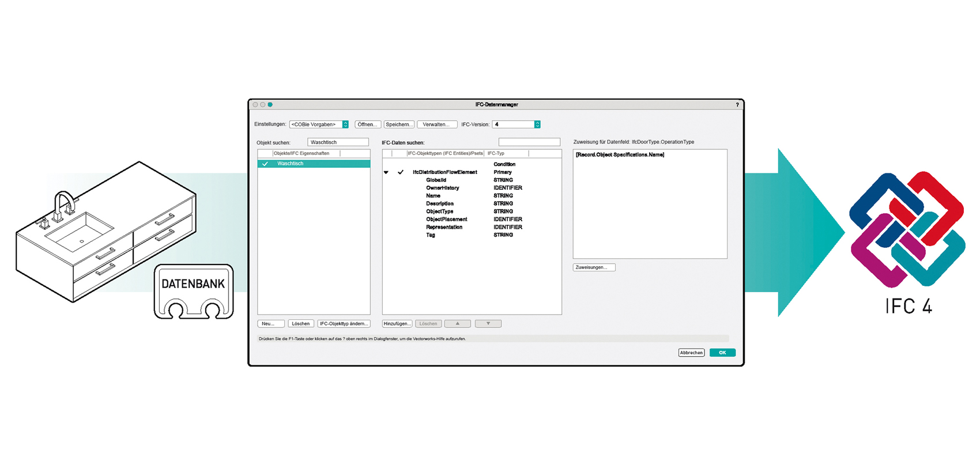Image resolution: width=980 pixels, height=461 pixels.
Task: Click the OK button
Action: point(722,353)
